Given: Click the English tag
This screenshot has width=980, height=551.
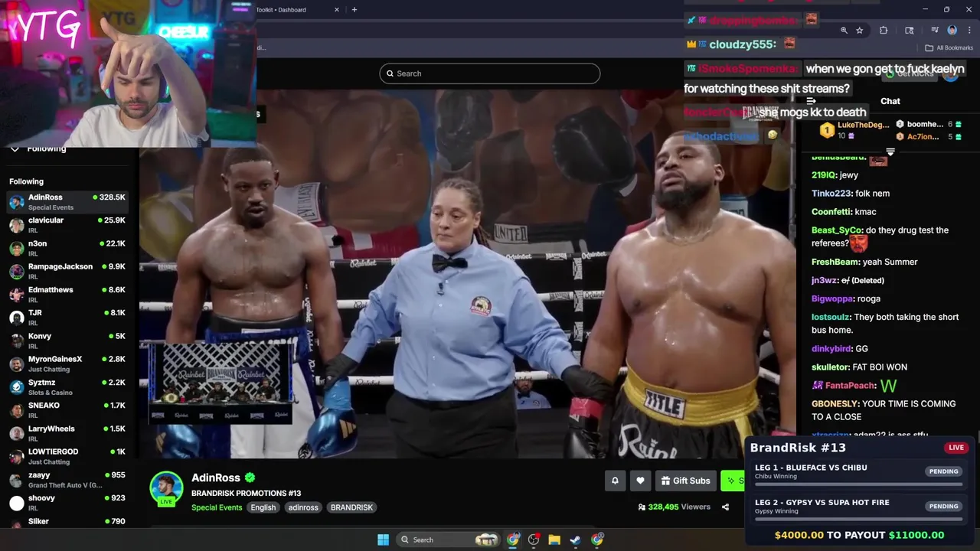Looking at the screenshot, I should coord(263,507).
